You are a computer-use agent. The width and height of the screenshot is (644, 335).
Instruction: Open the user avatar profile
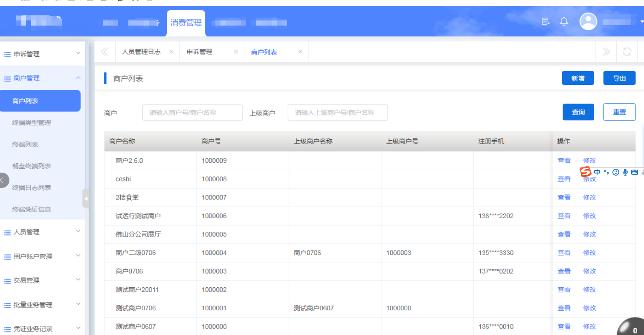pos(588,21)
